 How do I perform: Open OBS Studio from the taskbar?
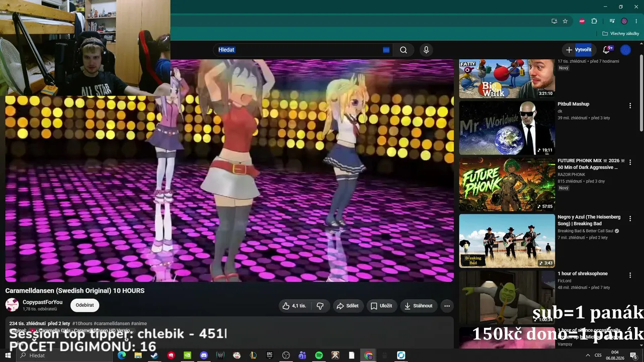point(286,355)
